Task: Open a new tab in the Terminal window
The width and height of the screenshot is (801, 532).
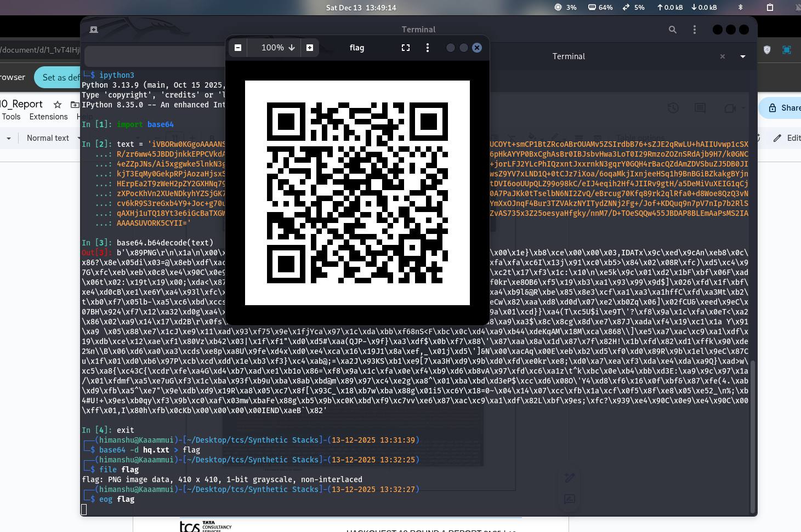Action: [94, 30]
